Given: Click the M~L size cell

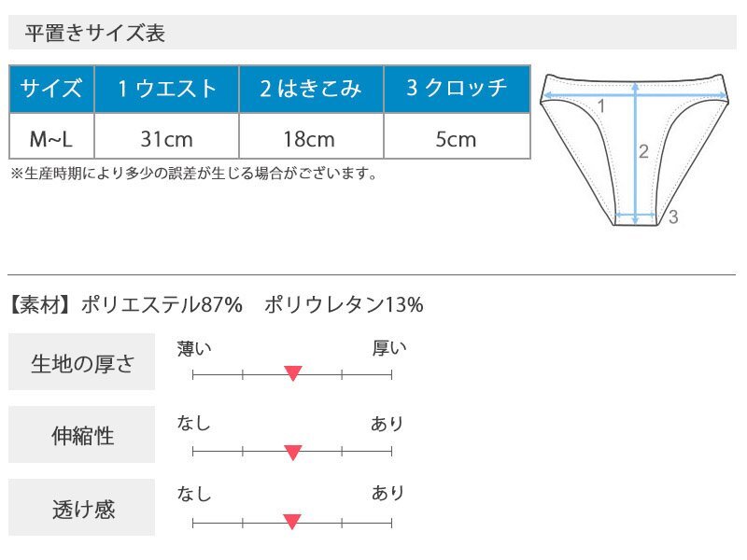Looking at the screenshot, I should pos(51,139).
